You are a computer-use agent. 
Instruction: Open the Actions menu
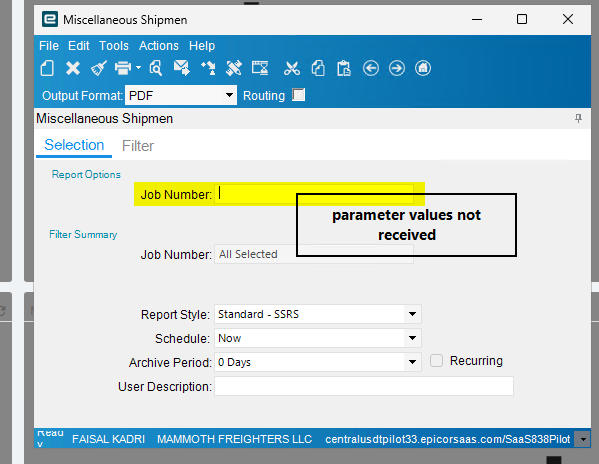(x=159, y=46)
